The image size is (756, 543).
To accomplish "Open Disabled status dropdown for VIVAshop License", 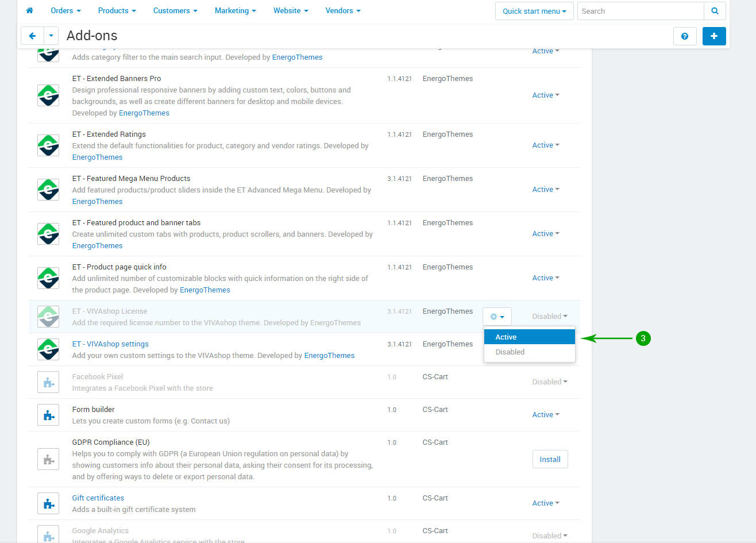I will [x=550, y=317].
